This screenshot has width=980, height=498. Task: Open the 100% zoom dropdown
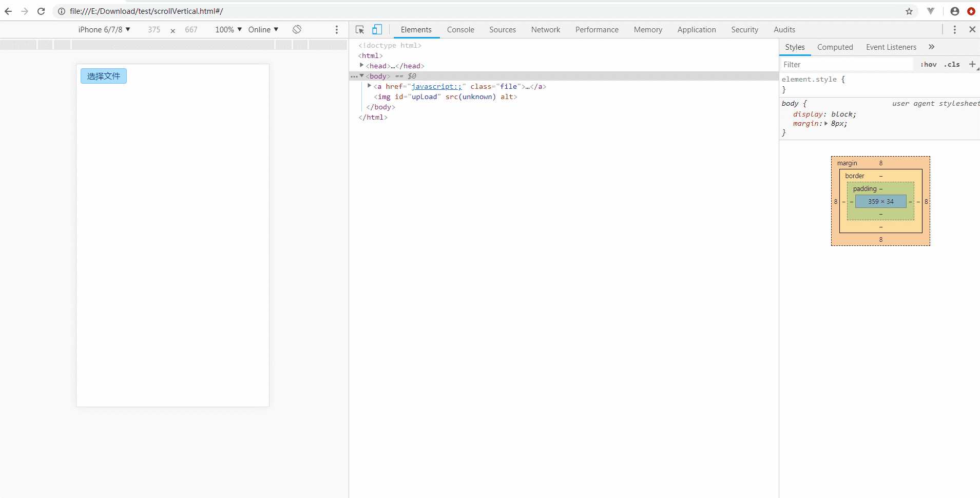point(228,30)
